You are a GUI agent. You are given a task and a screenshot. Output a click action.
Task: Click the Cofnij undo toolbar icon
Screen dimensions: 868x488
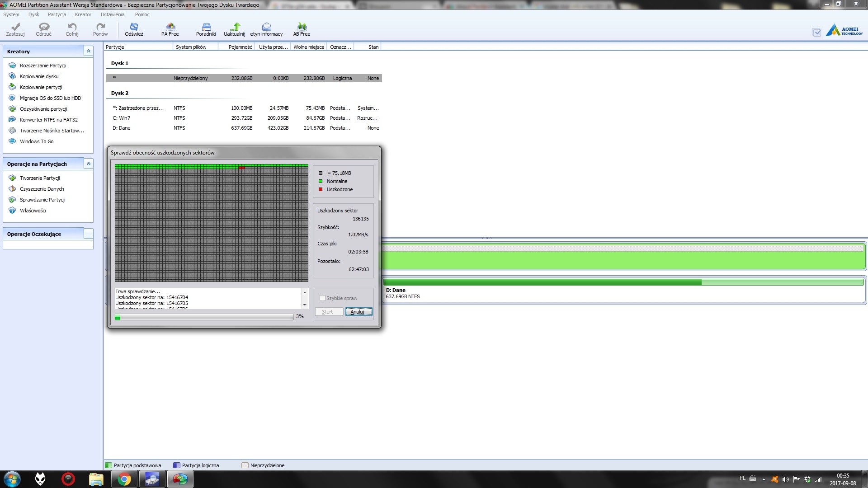pyautogui.click(x=72, y=29)
